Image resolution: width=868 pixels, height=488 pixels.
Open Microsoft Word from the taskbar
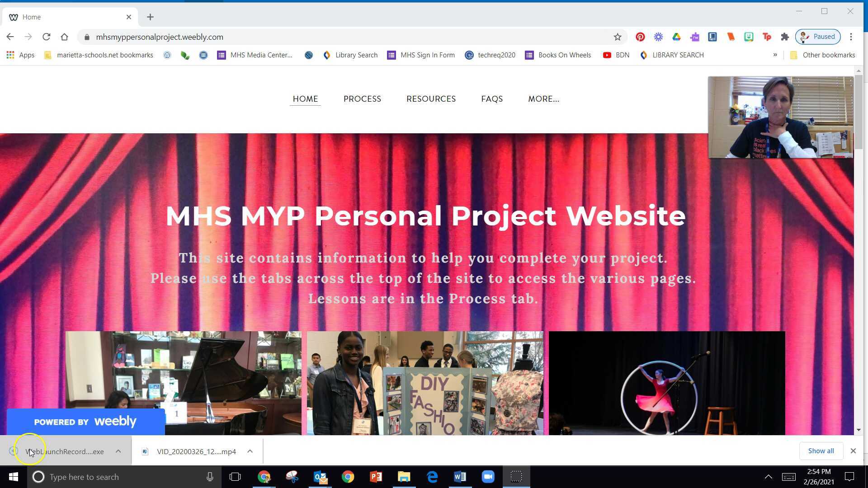tap(460, 476)
